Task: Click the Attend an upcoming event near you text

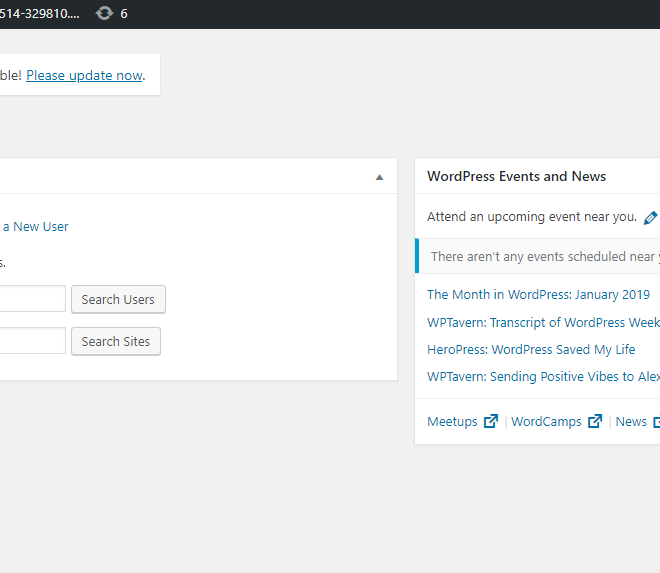Action: click(532, 217)
